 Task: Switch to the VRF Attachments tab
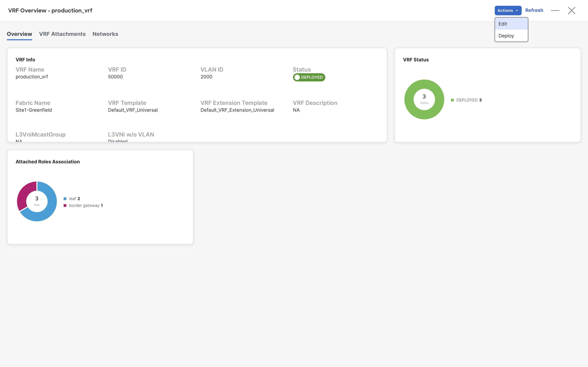[62, 34]
